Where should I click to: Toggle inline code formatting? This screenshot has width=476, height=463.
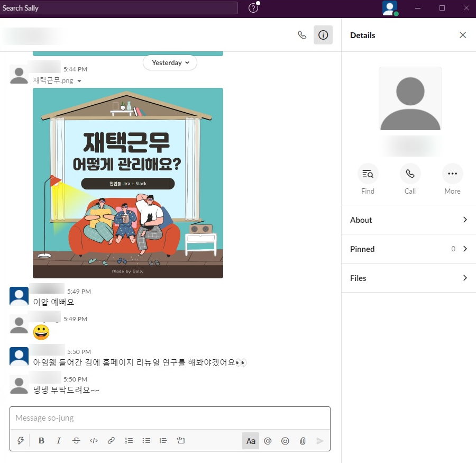point(94,441)
